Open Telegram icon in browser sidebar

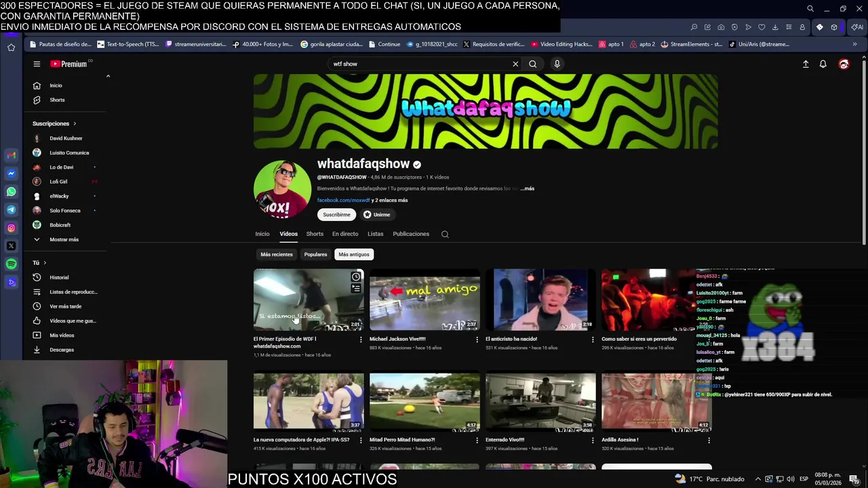tap(11, 210)
